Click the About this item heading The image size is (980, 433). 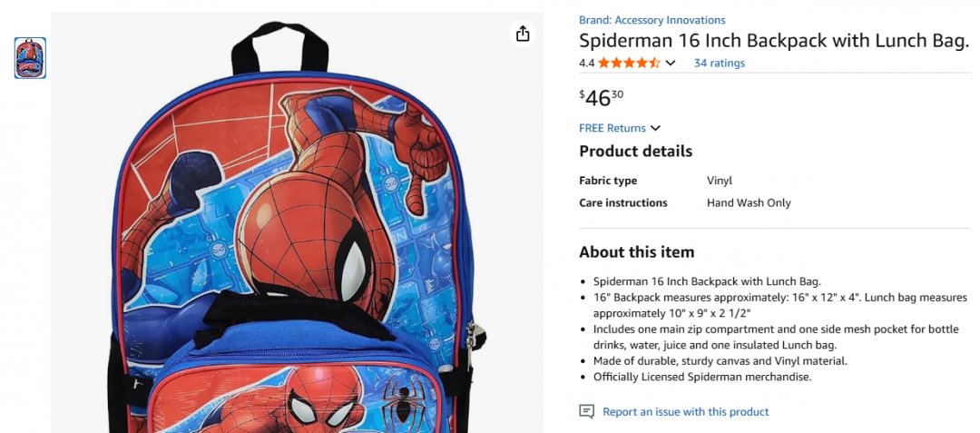[x=636, y=252]
